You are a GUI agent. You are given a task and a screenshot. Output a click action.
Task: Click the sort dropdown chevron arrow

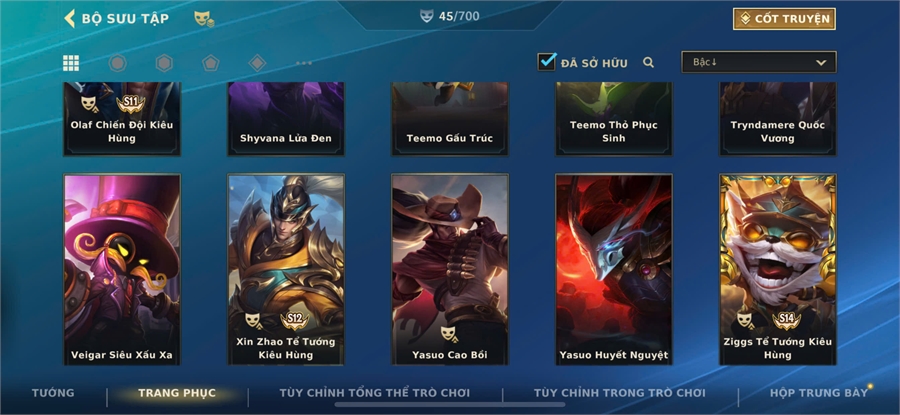click(x=821, y=63)
